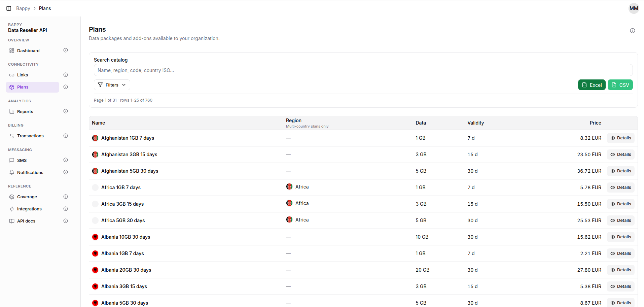Click info icon next to Transactions

[66, 136]
